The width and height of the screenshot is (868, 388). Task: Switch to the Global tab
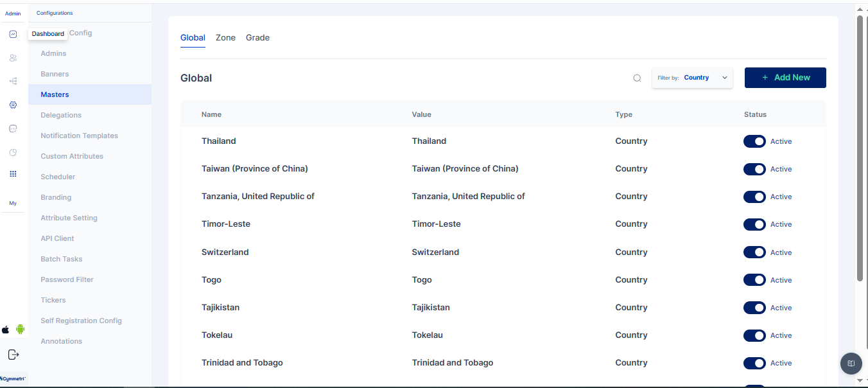(x=193, y=38)
